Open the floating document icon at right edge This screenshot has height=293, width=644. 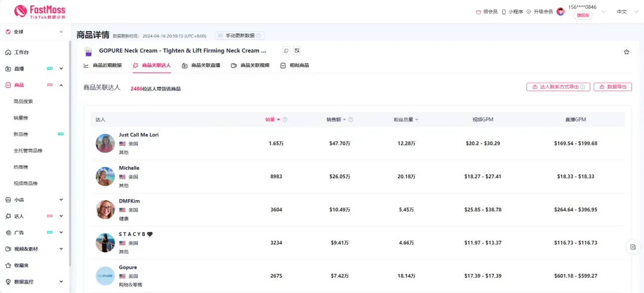(633, 247)
